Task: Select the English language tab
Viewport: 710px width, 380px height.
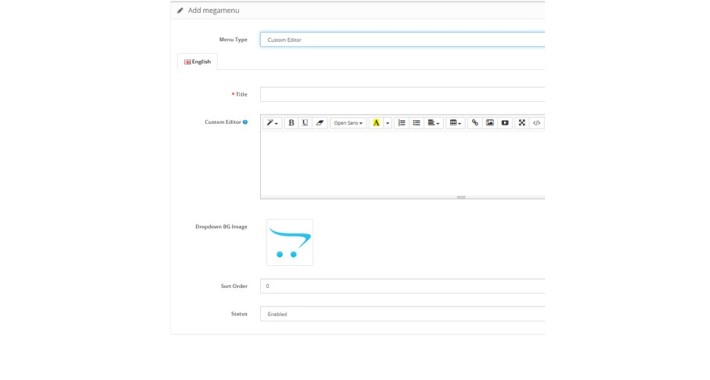Action: coord(197,62)
